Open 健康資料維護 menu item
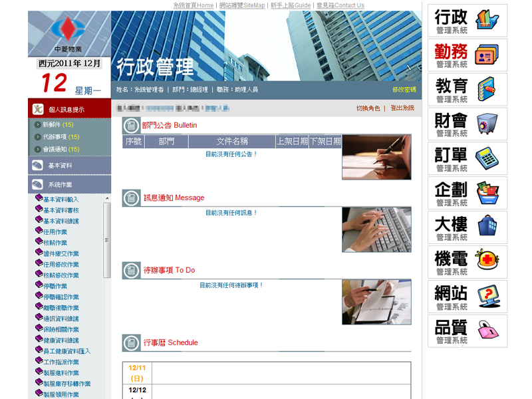Image resolution: width=532 pixels, height=399 pixels. point(61,340)
